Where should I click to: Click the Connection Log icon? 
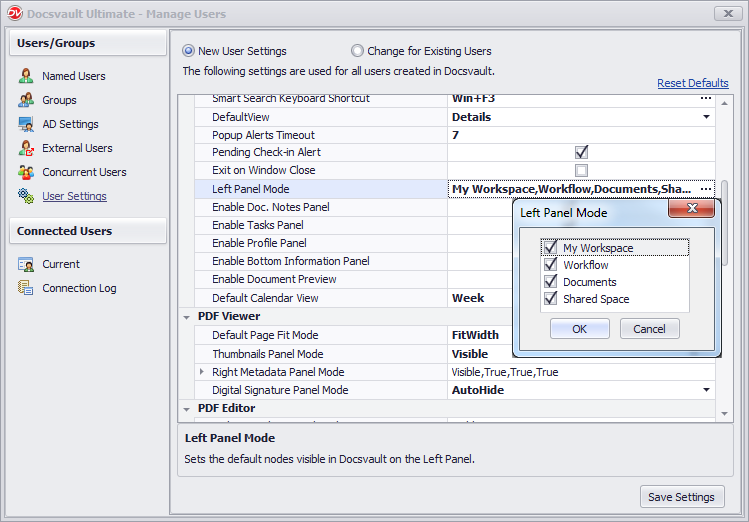[x=26, y=288]
